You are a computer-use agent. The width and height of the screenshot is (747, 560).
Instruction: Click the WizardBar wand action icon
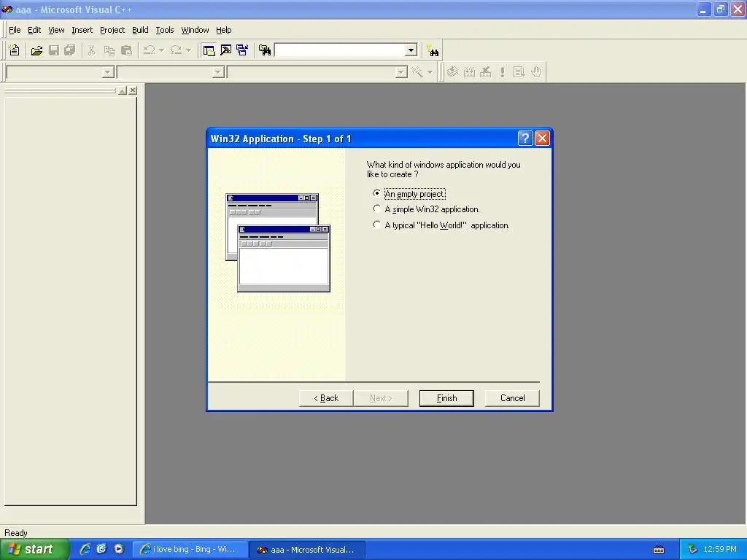click(417, 72)
